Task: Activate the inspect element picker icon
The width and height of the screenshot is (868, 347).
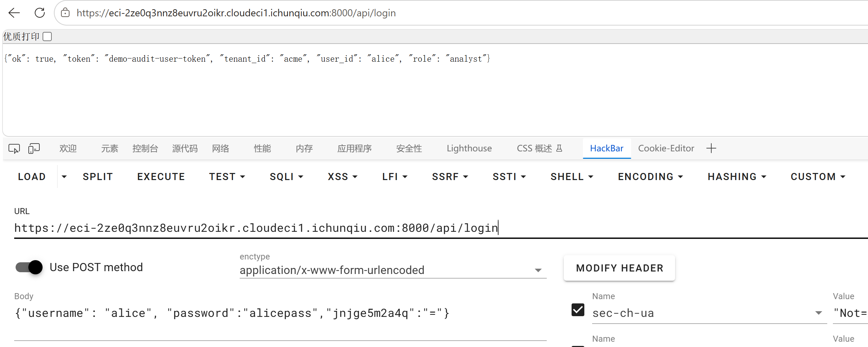Action: pyautogui.click(x=14, y=149)
